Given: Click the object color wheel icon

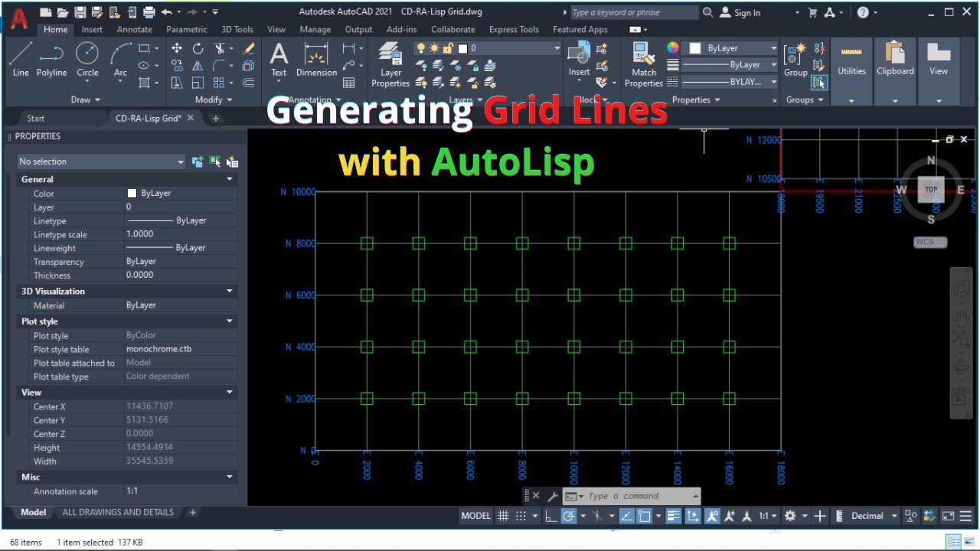Looking at the screenshot, I should coord(673,48).
